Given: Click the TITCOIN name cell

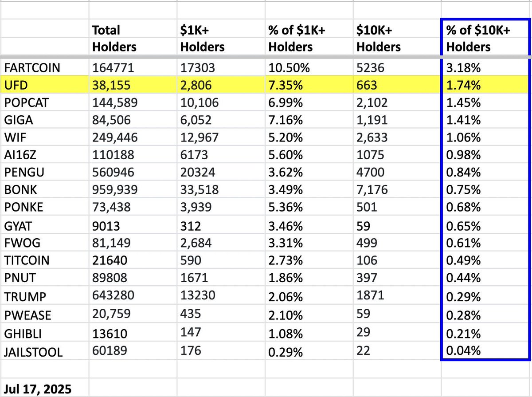Looking at the screenshot, I should (44, 260).
